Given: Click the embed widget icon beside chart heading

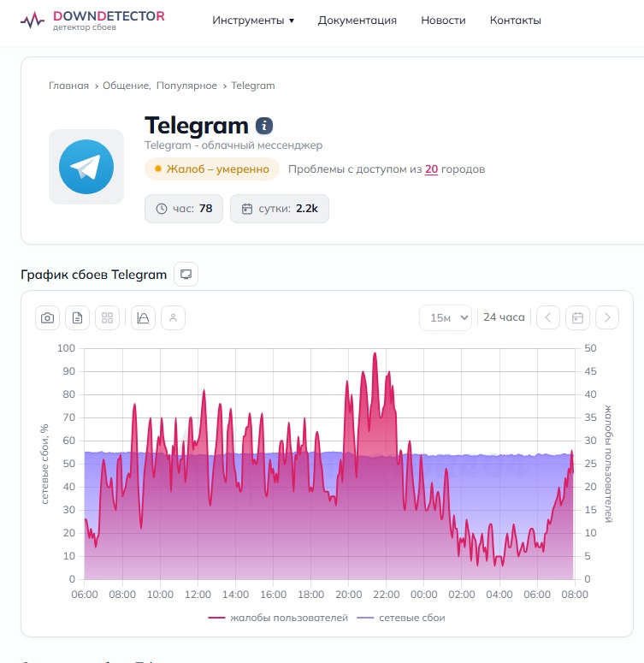Looking at the screenshot, I should click(186, 274).
